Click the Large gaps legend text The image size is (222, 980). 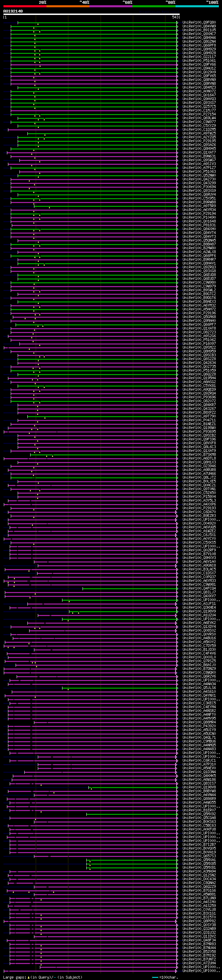pyautogui.click(x=43, y=977)
